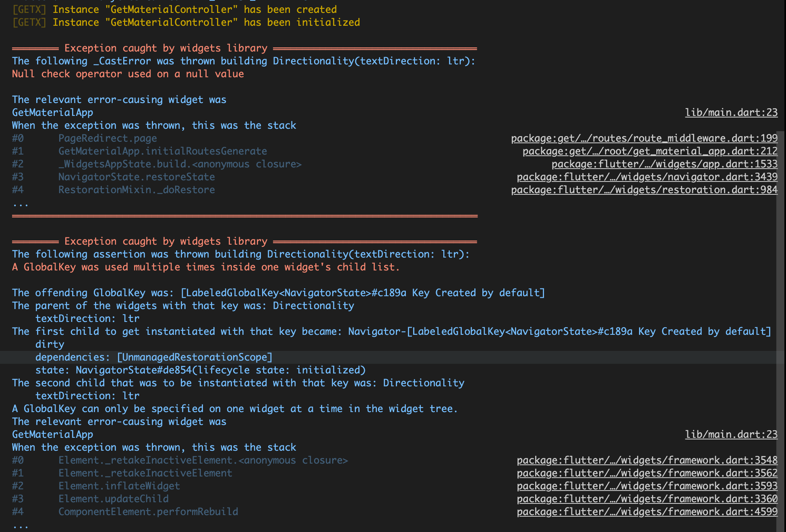Viewport: 786px width, 532px height.
Task: Open framework.dart:4599 source link
Action: pos(646,511)
